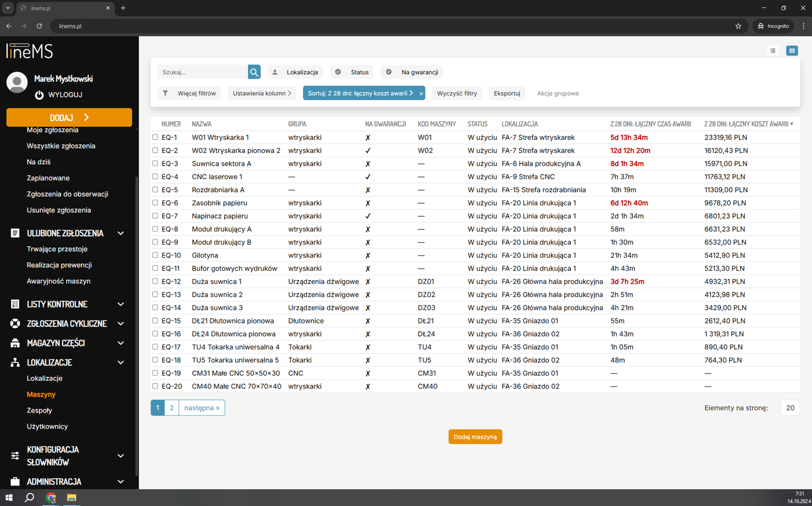Switch to the grid table view icon
The width and height of the screenshot is (812, 506).
pyautogui.click(x=792, y=50)
